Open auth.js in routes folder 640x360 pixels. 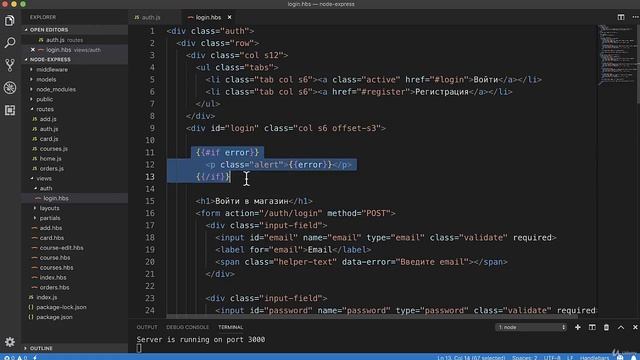[x=49, y=129]
